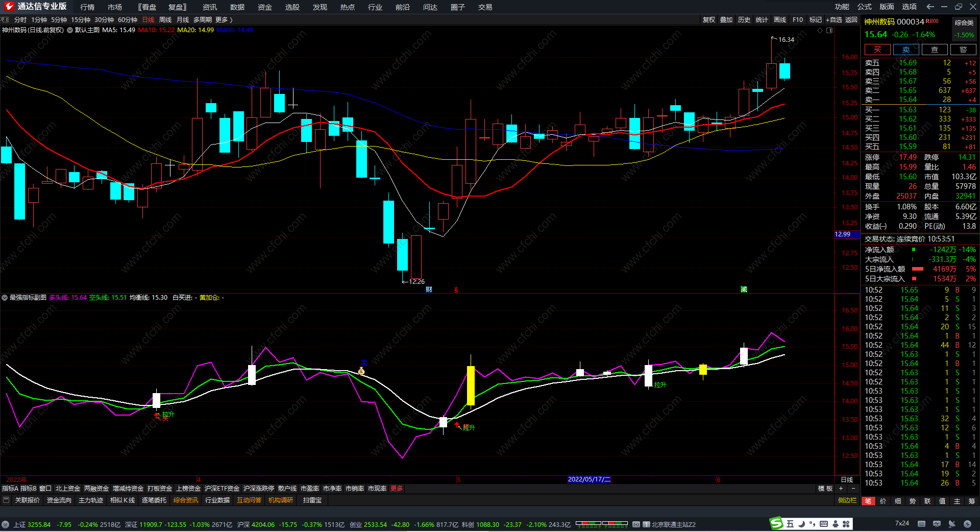Screen dimensions: 980x532
Task: Click the 查 query button
Action: coord(935,50)
